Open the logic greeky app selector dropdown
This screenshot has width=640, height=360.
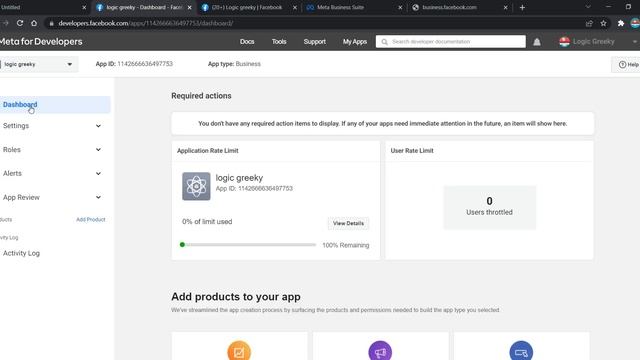pos(39,64)
